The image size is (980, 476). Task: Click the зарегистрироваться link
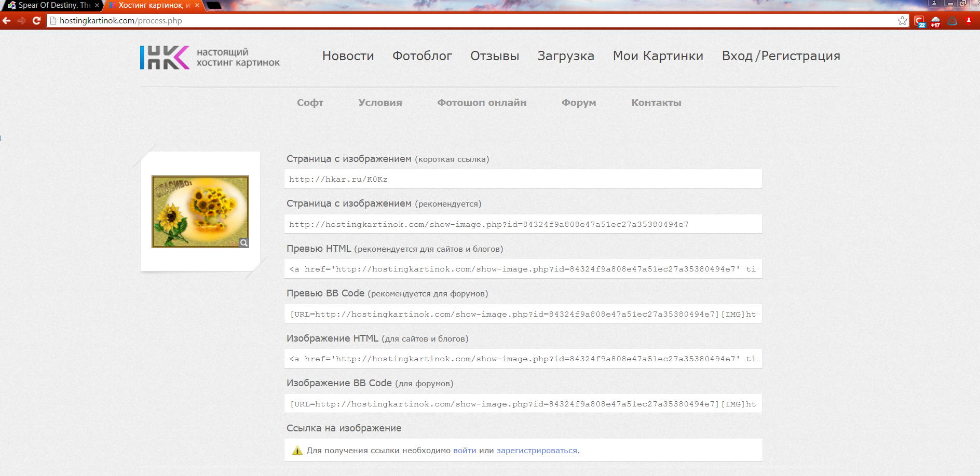click(537, 451)
